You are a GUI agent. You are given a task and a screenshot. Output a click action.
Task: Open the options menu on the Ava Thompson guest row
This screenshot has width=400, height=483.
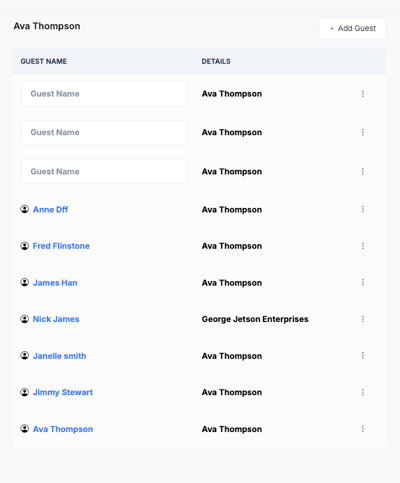click(x=363, y=429)
